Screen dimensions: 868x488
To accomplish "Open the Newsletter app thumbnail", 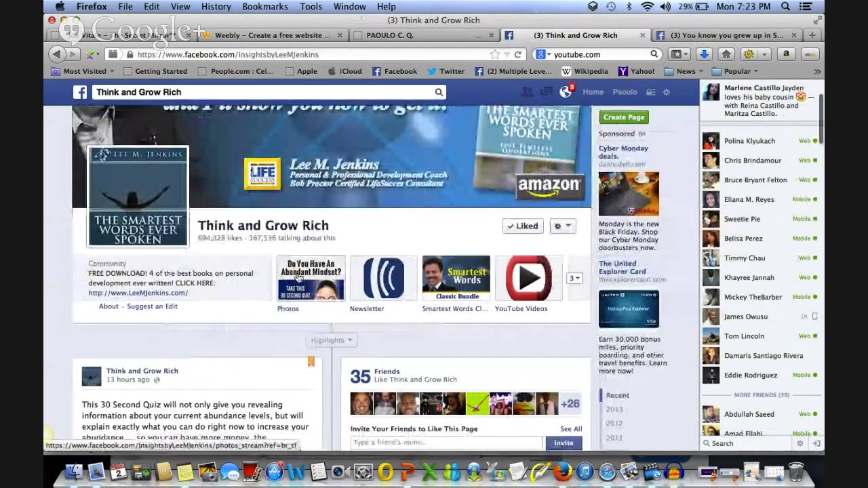I will pyautogui.click(x=383, y=278).
